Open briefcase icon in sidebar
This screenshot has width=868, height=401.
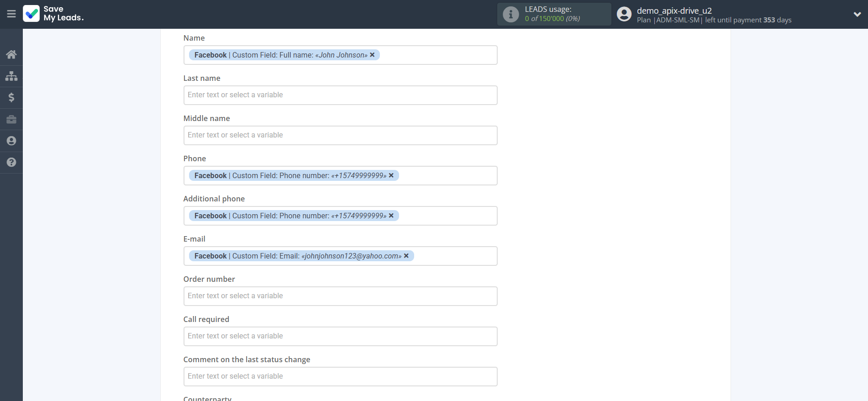(11, 119)
